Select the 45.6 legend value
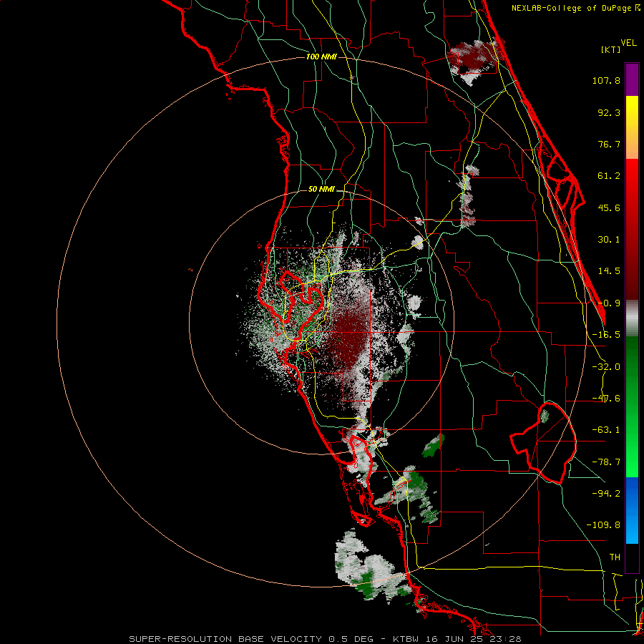Image resolution: width=644 pixels, height=644 pixels. (x=609, y=208)
